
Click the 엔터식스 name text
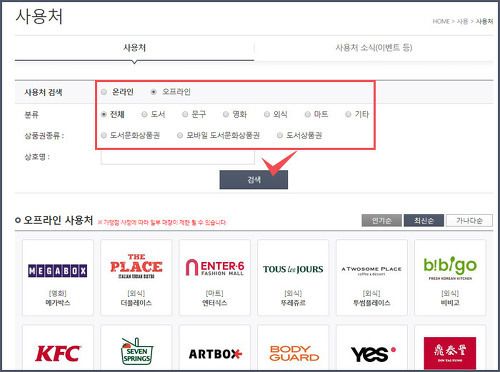coord(215,303)
